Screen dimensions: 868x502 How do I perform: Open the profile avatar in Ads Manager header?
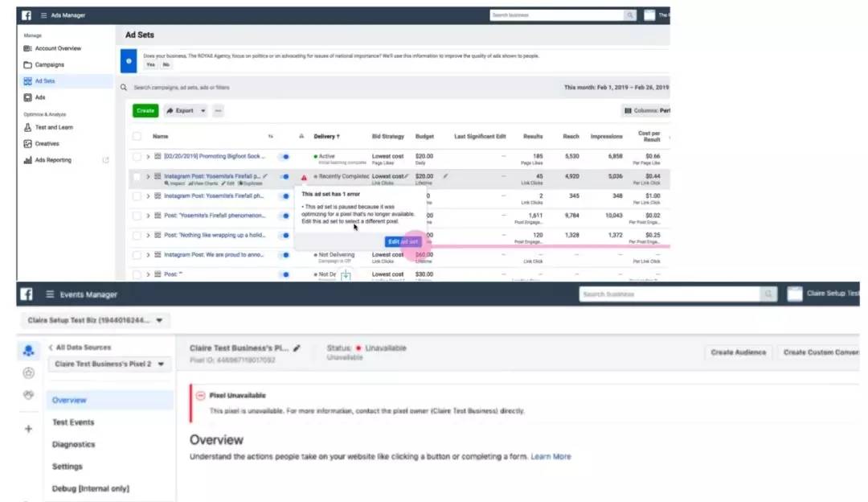pos(649,15)
